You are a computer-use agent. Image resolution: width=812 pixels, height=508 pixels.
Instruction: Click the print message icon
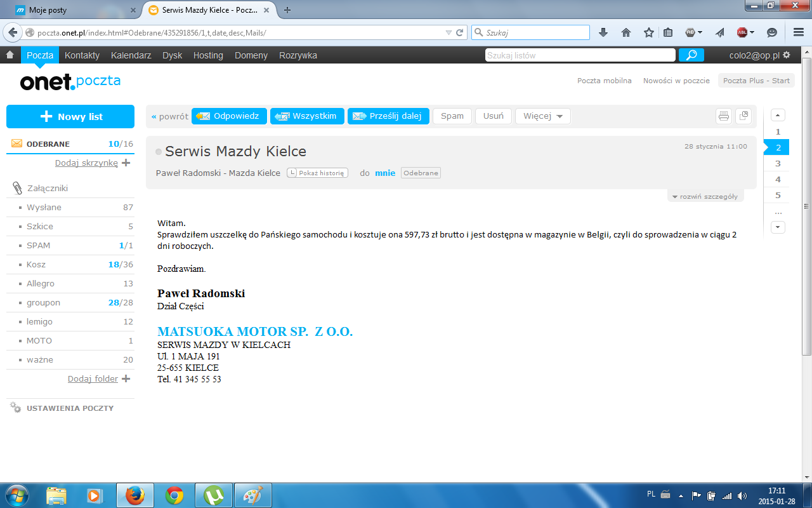(x=723, y=116)
